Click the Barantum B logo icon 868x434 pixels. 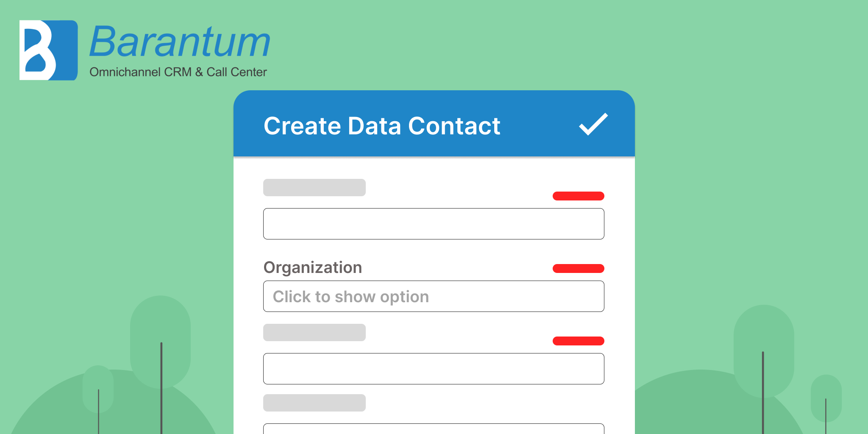[x=48, y=50]
